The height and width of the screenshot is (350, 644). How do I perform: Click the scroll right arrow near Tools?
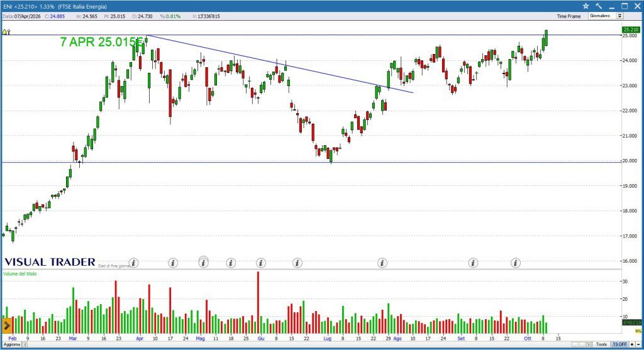click(589, 344)
